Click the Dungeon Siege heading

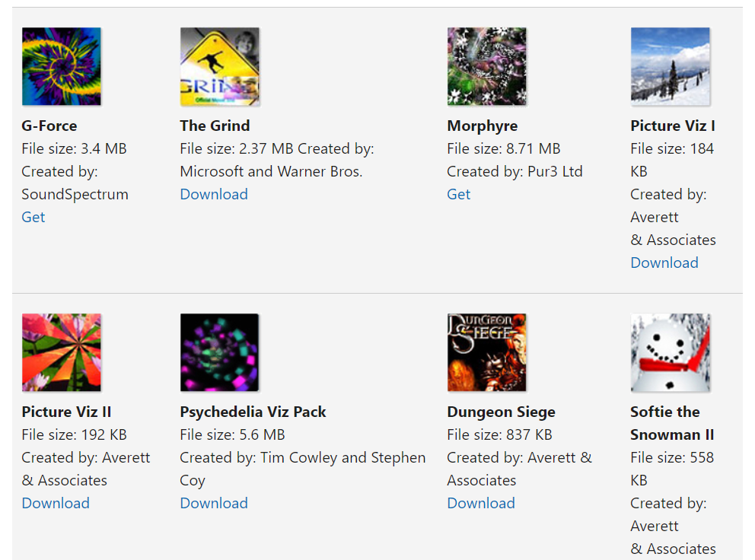pos(502,412)
